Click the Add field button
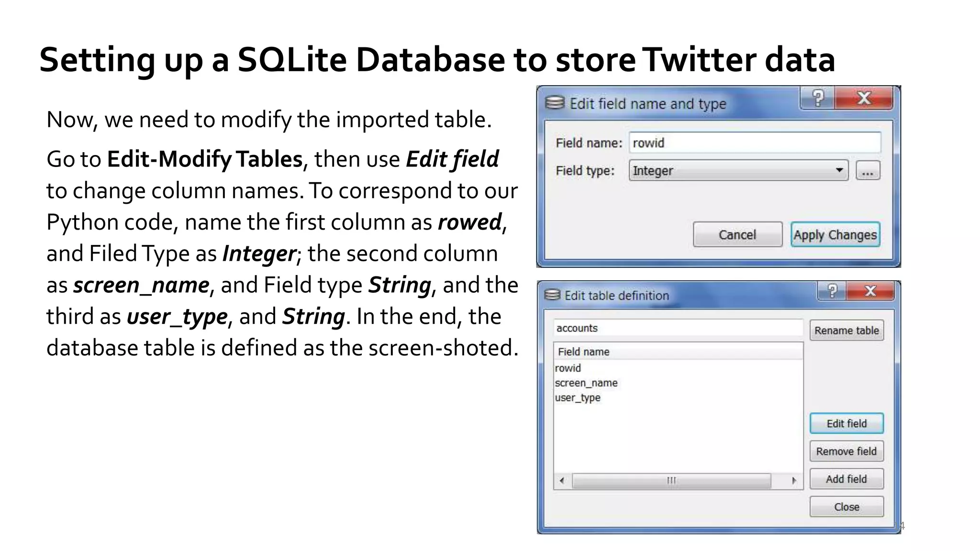Image resolution: width=980 pixels, height=551 pixels. 846,479
